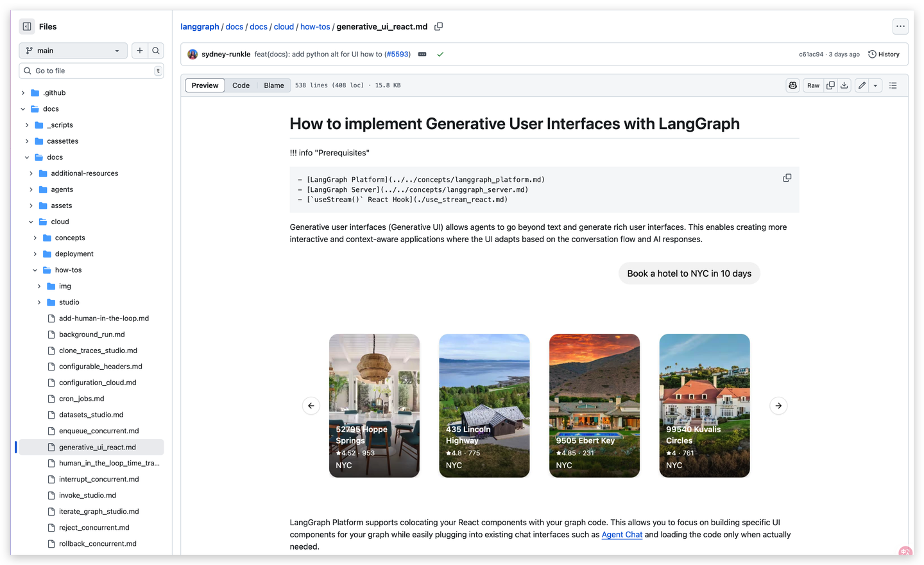
Task: Open document outline list icon
Action: click(x=893, y=85)
